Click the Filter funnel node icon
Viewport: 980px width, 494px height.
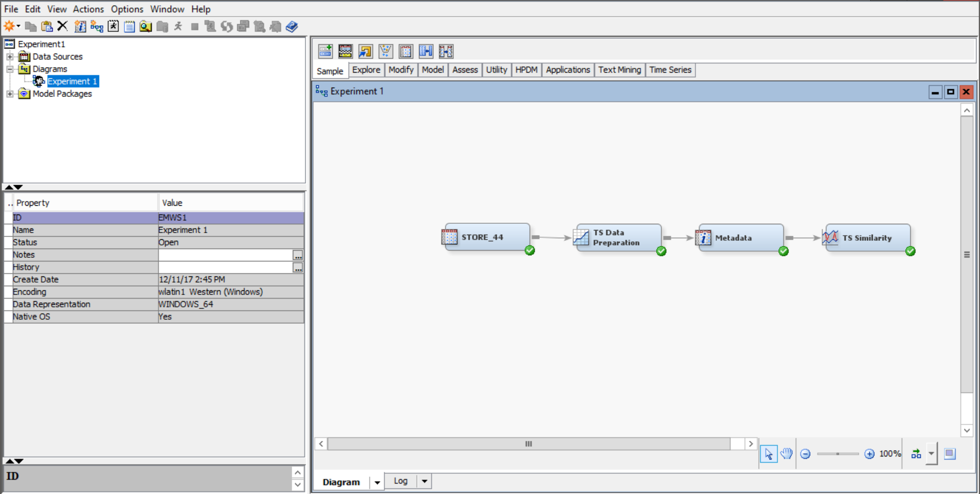tap(385, 51)
